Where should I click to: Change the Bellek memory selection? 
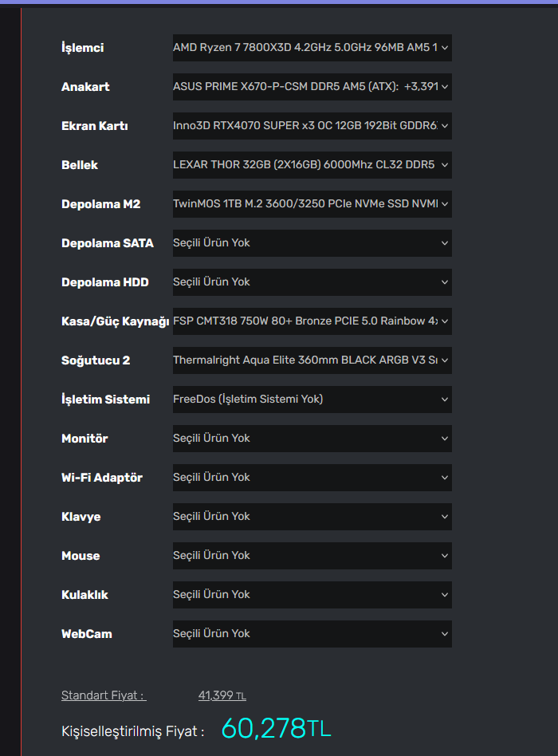click(312, 165)
